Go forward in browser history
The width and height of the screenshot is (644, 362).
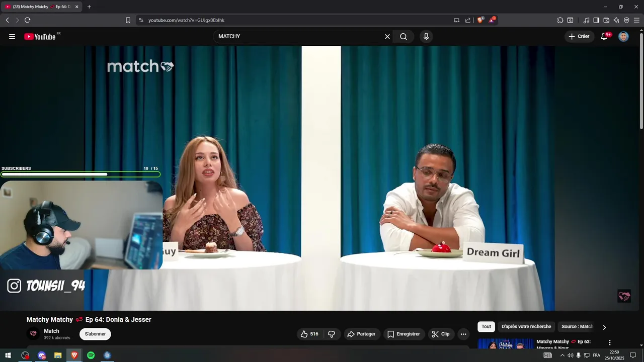[x=17, y=20]
